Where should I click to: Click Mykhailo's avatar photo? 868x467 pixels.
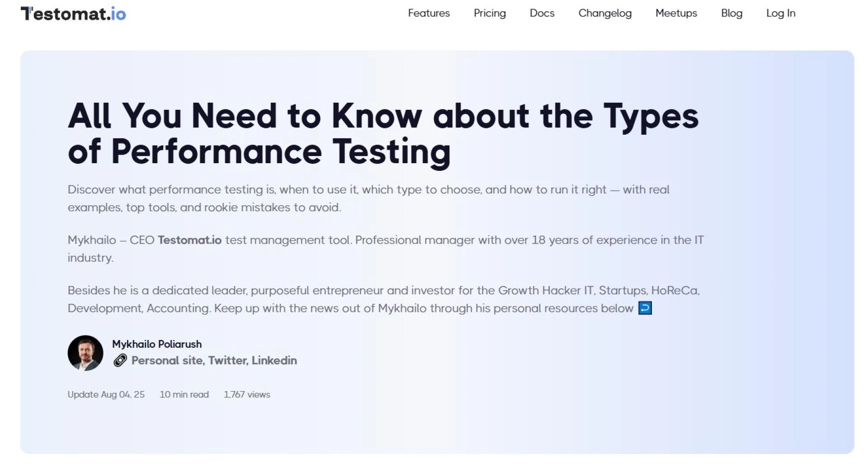click(85, 353)
